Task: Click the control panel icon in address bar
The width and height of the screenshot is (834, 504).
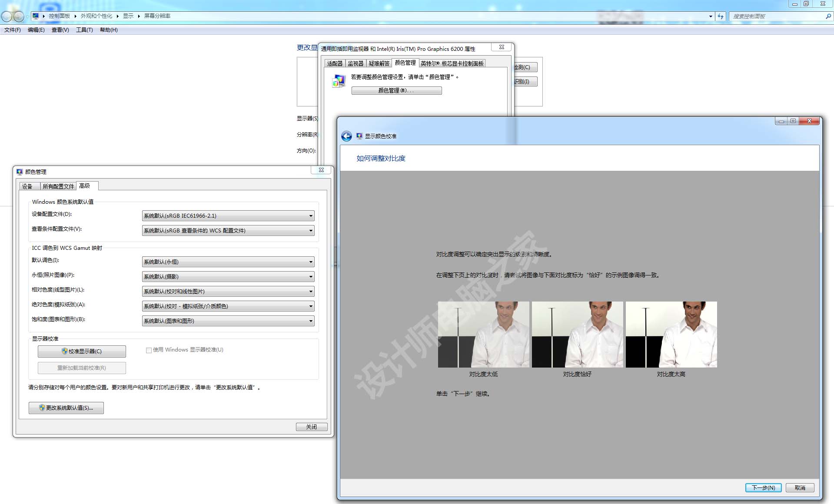Action: point(36,16)
